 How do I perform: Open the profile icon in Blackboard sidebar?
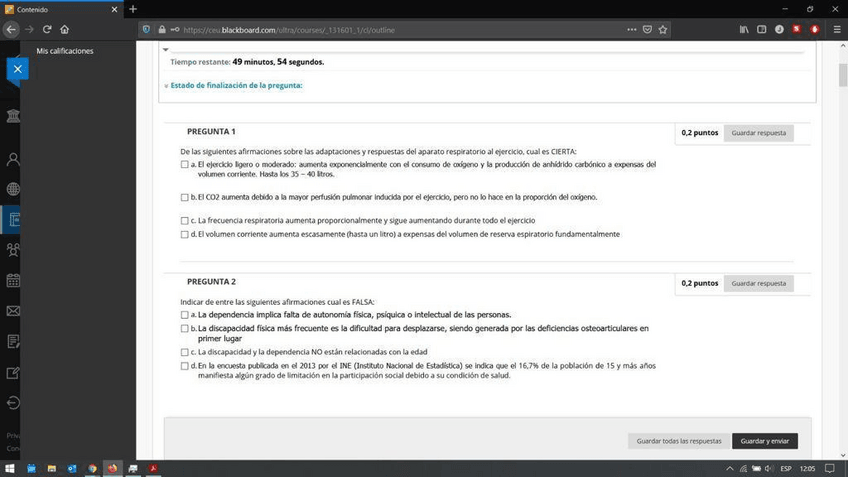pyautogui.click(x=13, y=159)
